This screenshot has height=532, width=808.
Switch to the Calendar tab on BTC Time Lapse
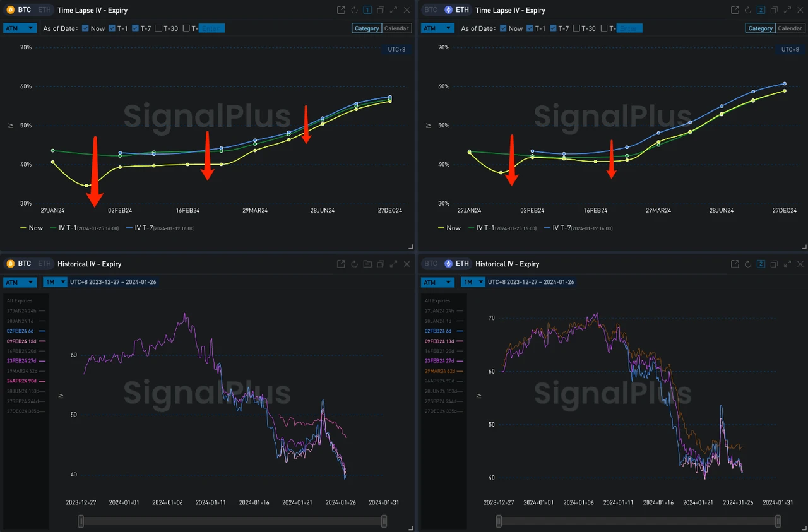tap(396, 28)
